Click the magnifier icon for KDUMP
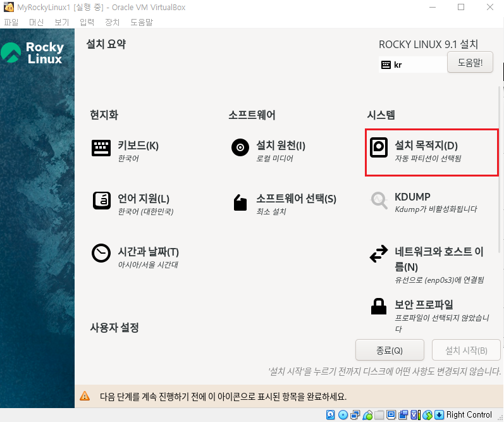 [x=379, y=201]
